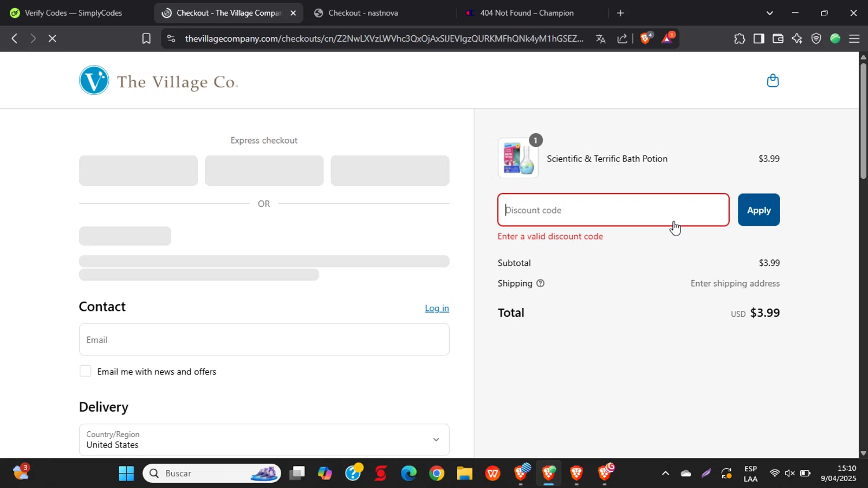Click into the Email input field
The image size is (868, 488).
[264, 340]
